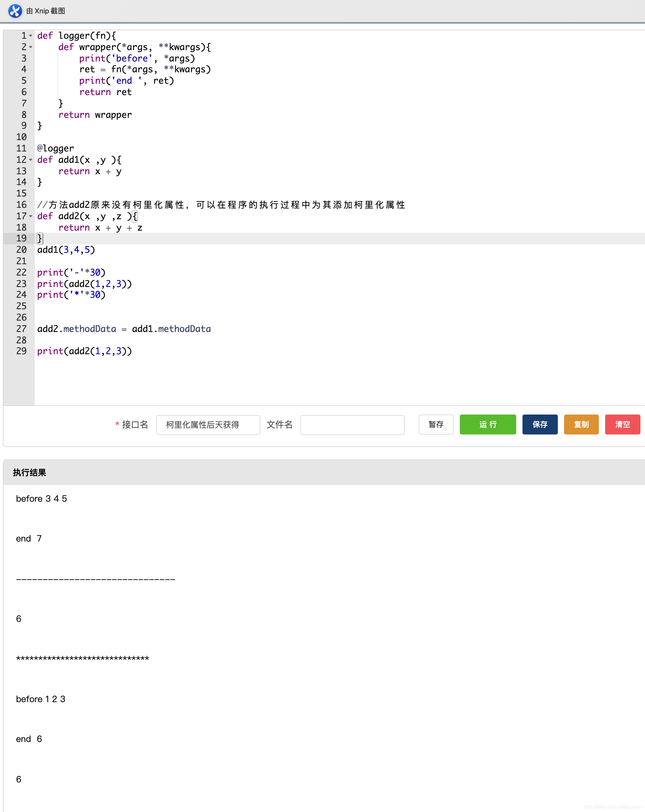Click output line 'before 1 2 3'
645x812 pixels.
pyautogui.click(x=41, y=699)
